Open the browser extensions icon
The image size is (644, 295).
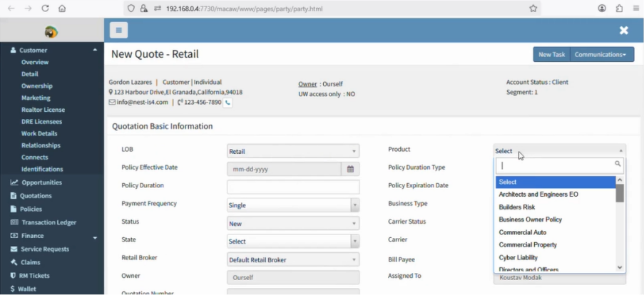[619, 9]
